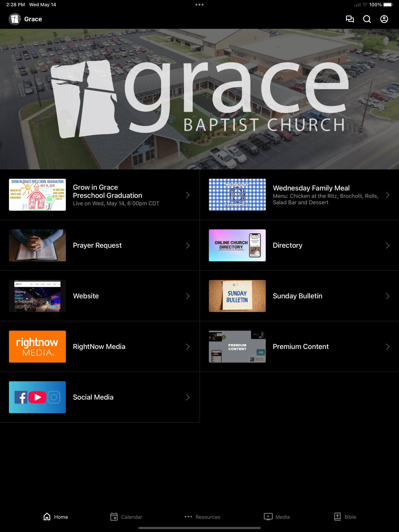Tap the Online Church Directory thumbnail
The height and width of the screenshot is (532, 399).
237,245
